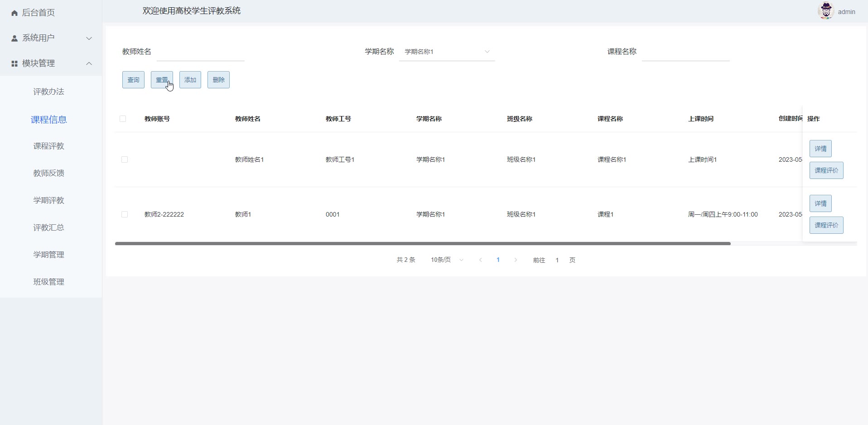The width and height of the screenshot is (868, 425).
Task: Click the 删除 button
Action: [218, 80]
